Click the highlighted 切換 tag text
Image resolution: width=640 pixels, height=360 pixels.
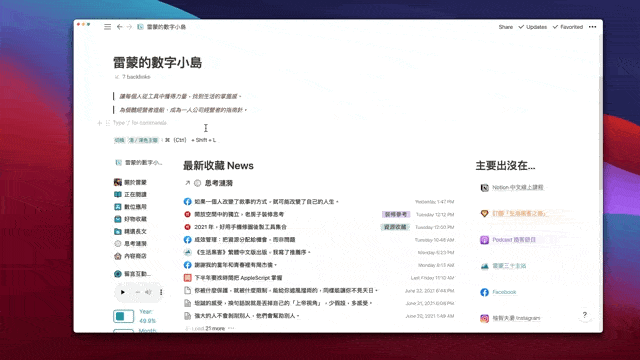(x=119, y=140)
